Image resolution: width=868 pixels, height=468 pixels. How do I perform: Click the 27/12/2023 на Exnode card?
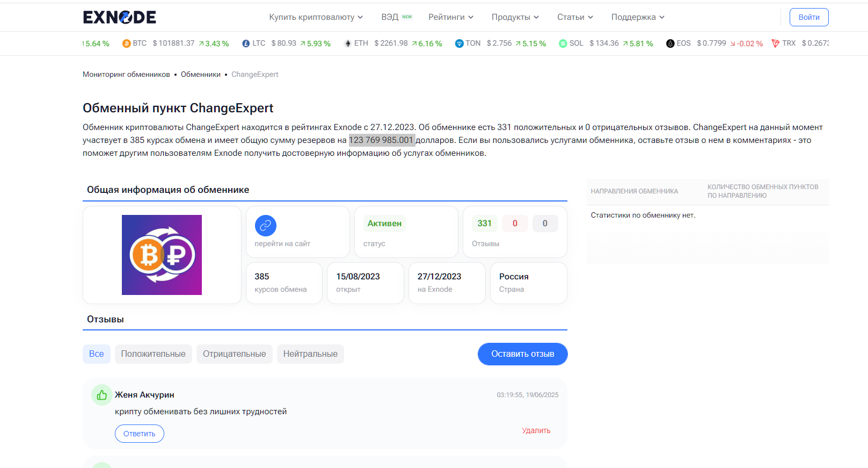447,283
